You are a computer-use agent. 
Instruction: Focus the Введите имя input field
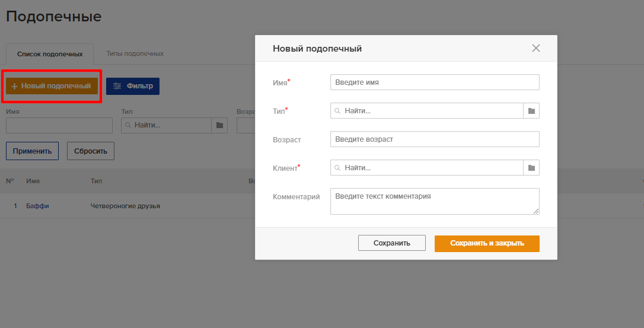[434, 82]
